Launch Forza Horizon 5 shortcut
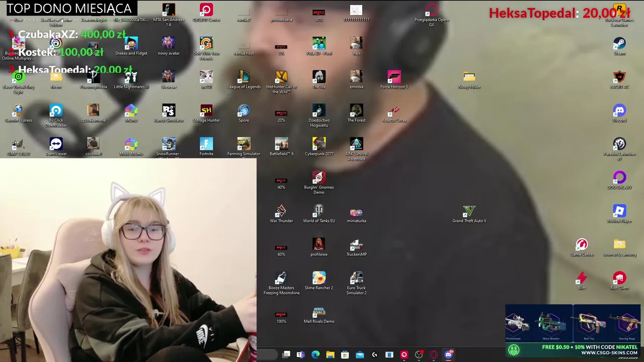 394,79
